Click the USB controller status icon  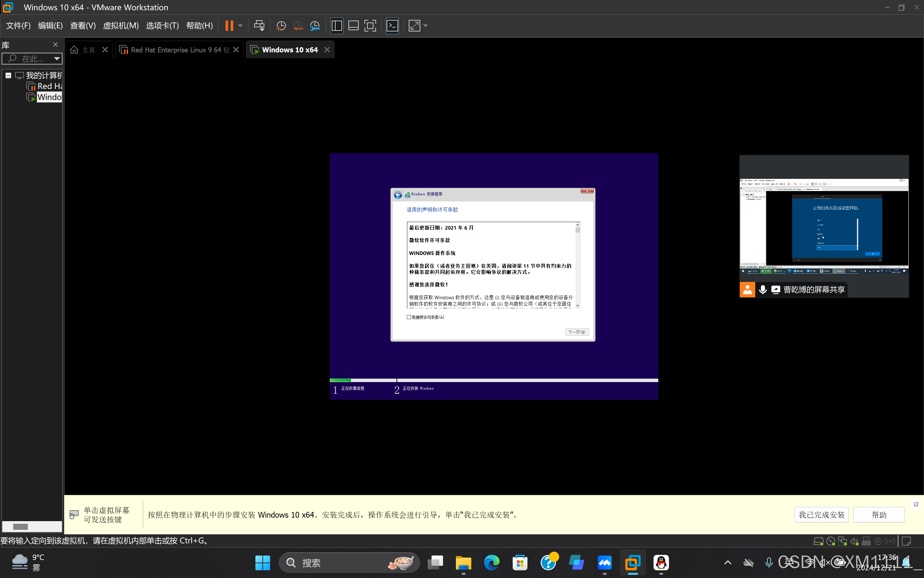click(x=866, y=541)
